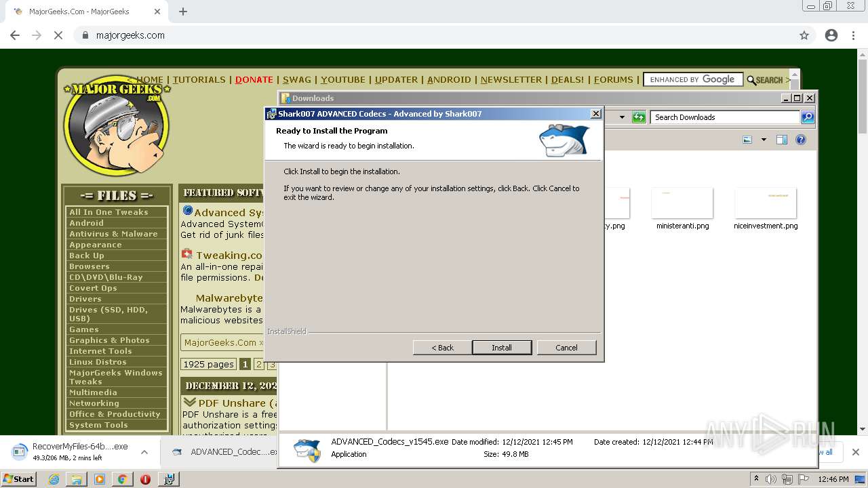Image resolution: width=868 pixels, height=488 pixels.
Task: Open Windows Explorer from taskbar
Action: pos(77,479)
